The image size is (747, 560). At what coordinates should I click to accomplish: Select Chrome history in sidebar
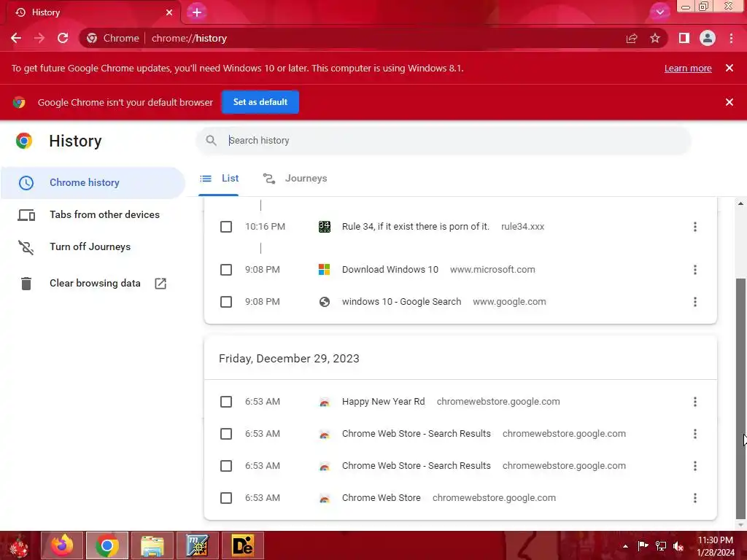click(93, 183)
